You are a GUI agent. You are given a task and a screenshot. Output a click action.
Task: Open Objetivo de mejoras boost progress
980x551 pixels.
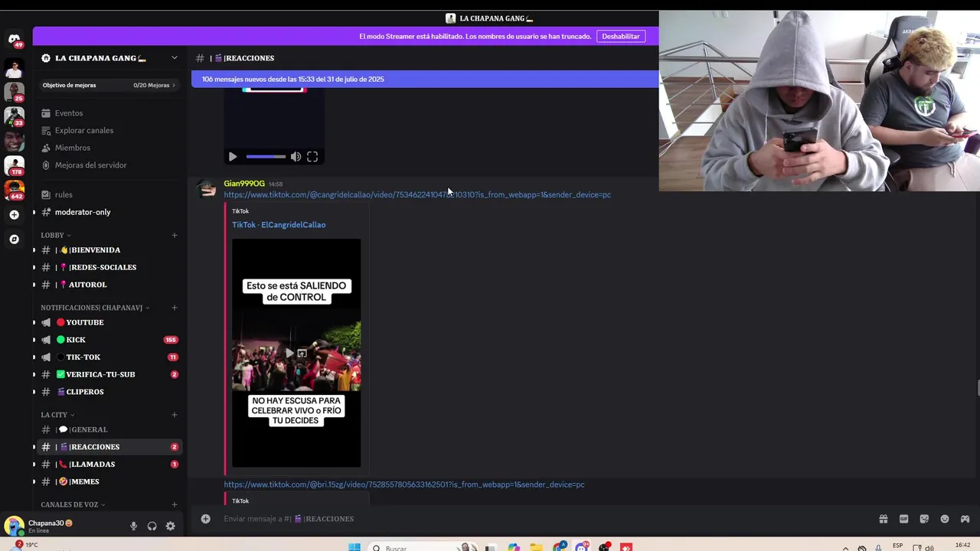(x=109, y=85)
